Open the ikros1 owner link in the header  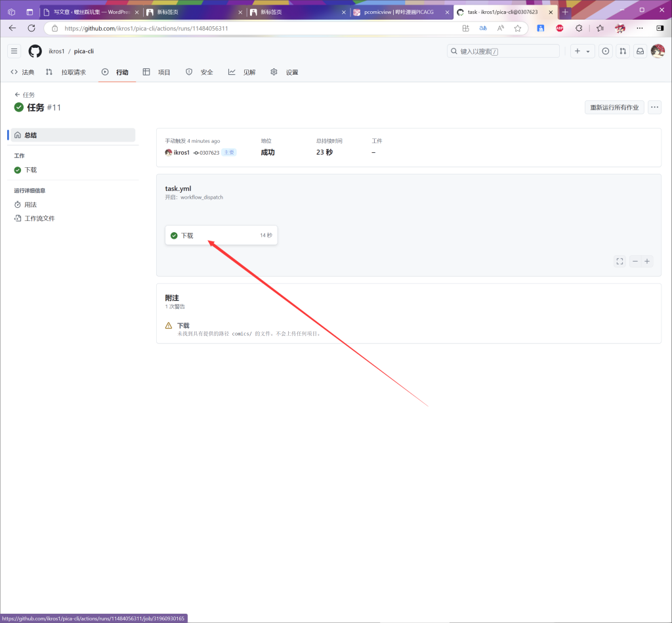click(56, 51)
